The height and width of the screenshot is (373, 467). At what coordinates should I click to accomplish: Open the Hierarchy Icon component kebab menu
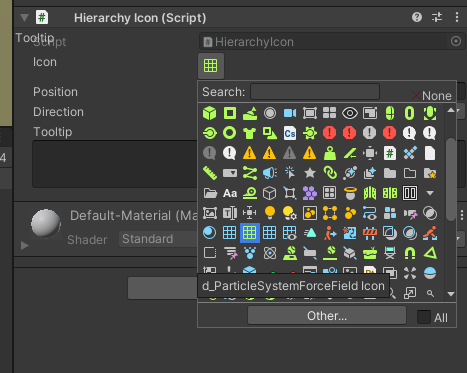click(x=457, y=17)
